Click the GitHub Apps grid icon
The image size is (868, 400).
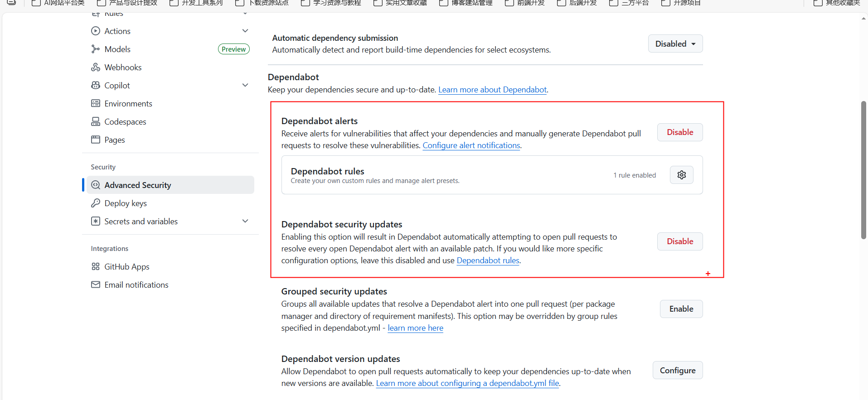(96, 266)
